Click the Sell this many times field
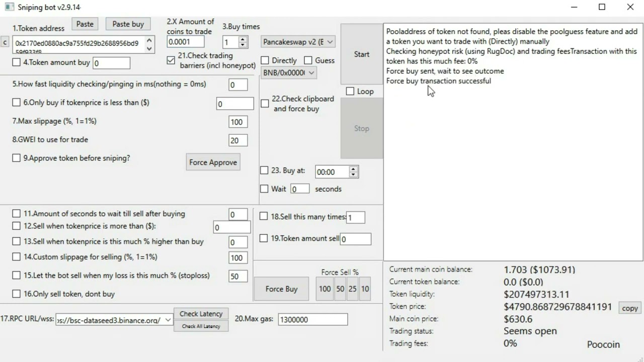Image resolution: width=644 pixels, height=362 pixels. (356, 217)
